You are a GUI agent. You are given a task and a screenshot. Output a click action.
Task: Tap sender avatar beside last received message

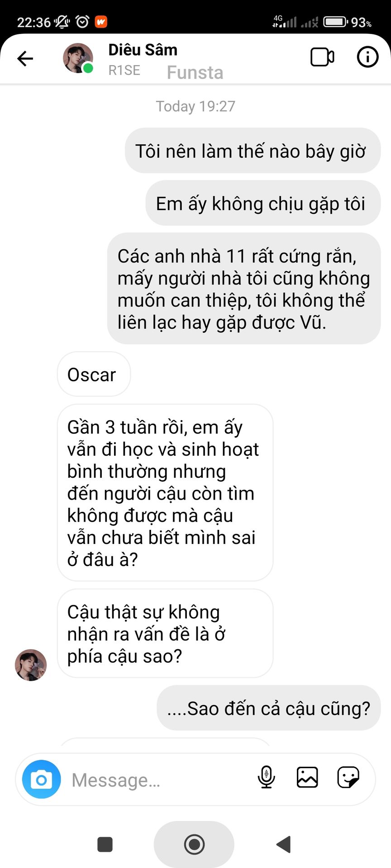pos(31,665)
